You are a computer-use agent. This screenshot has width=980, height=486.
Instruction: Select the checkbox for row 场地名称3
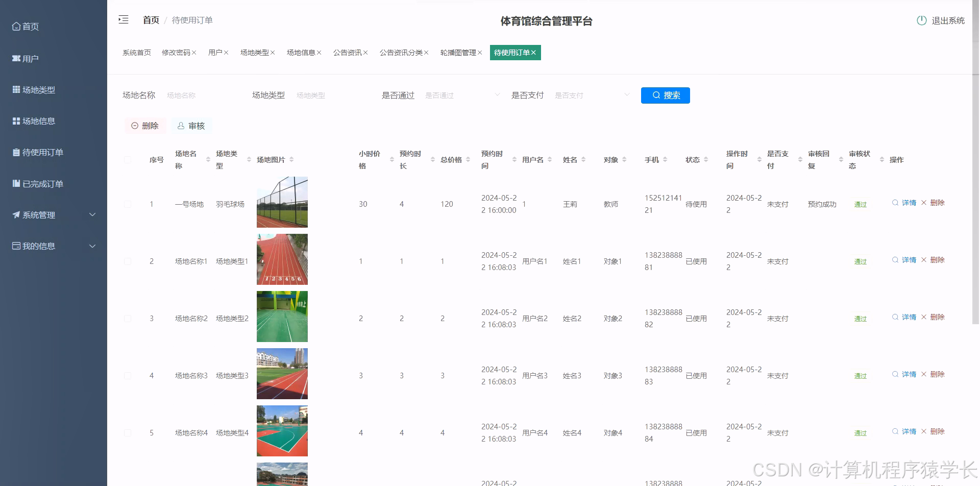point(128,376)
